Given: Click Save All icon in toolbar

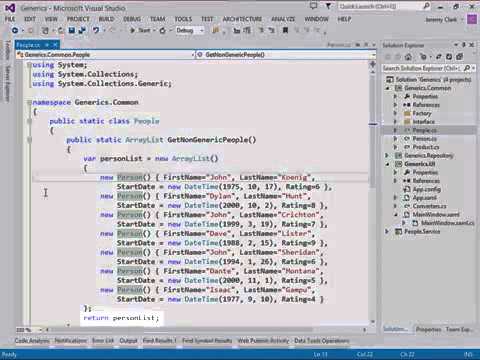Looking at the screenshot, I should (x=82, y=30).
